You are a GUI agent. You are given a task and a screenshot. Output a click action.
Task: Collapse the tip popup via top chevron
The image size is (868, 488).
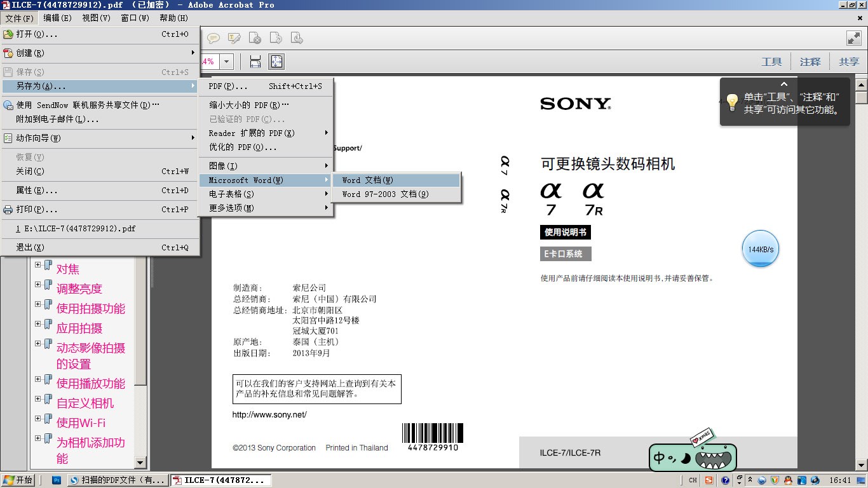click(x=784, y=83)
